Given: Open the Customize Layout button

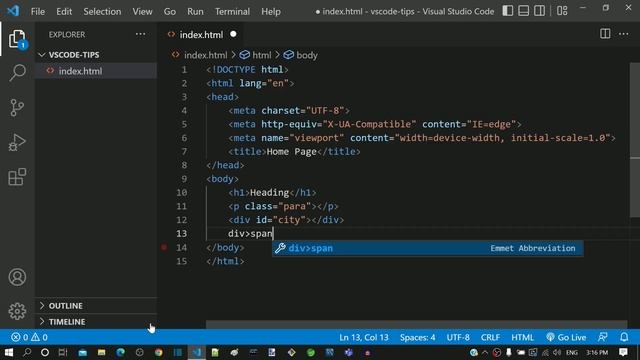Looking at the screenshot, I should click(x=562, y=11).
